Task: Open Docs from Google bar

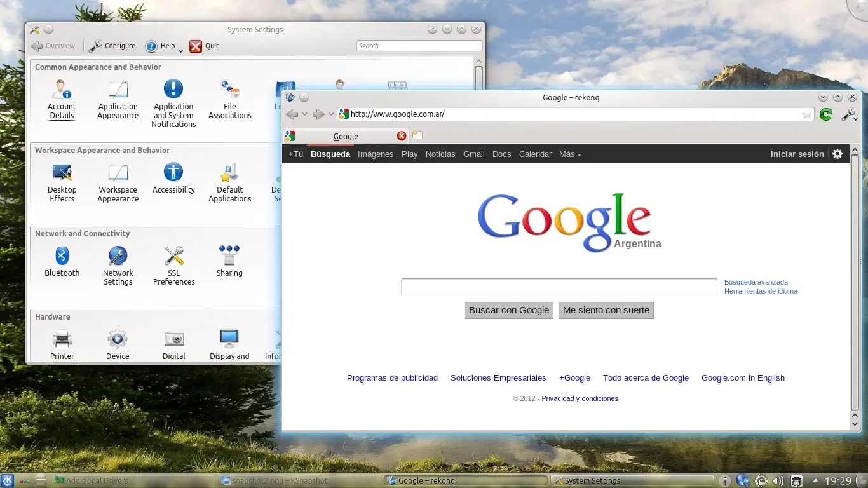Action: point(502,154)
